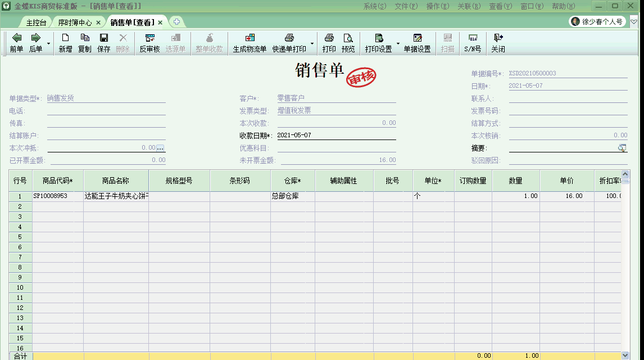Click the magnifier icon in the 摘要 field
Viewport: 644px width, 360px height.
[622, 147]
